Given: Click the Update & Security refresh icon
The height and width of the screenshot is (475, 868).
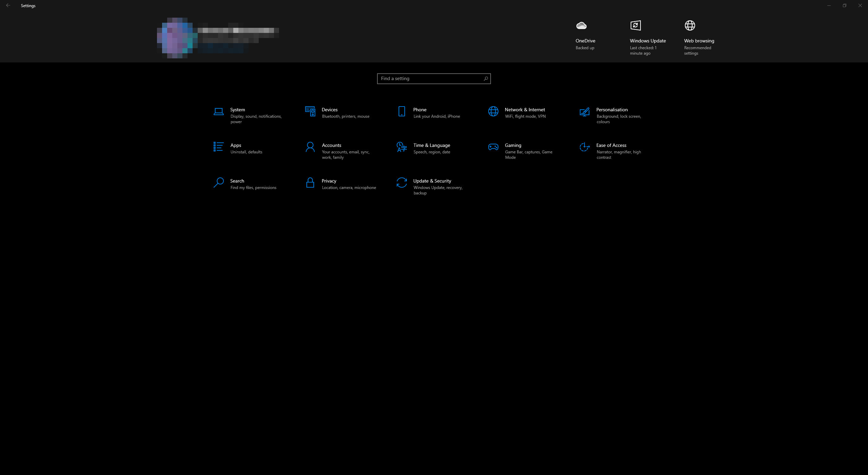Looking at the screenshot, I should click(x=401, y=183).
